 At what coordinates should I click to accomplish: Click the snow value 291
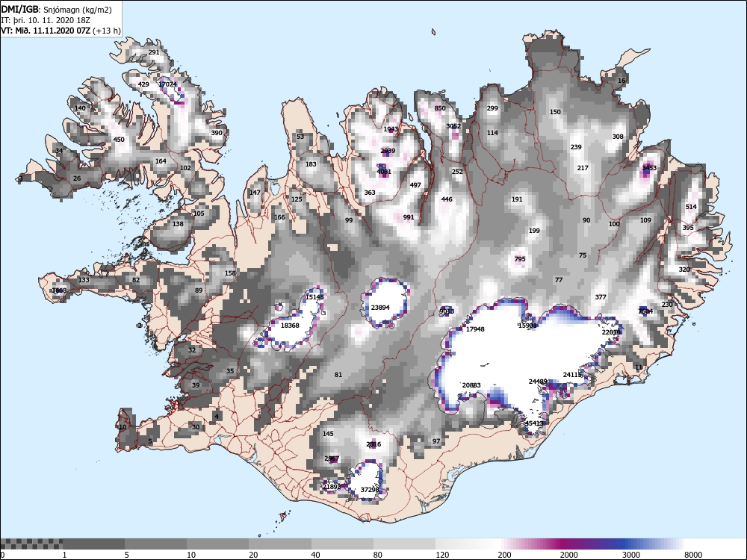[x=154, y=52]
